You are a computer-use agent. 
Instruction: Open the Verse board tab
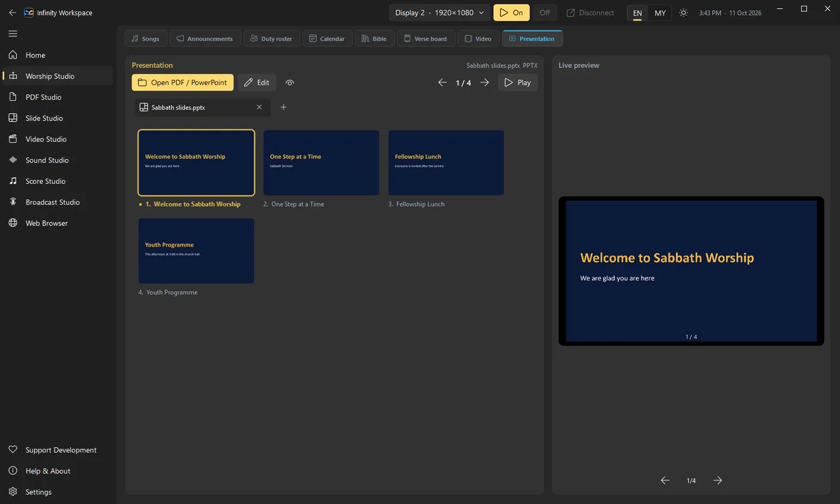click(x=427, y=38)
